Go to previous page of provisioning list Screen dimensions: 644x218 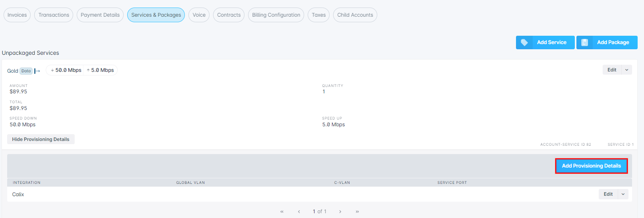coord(299,212)
